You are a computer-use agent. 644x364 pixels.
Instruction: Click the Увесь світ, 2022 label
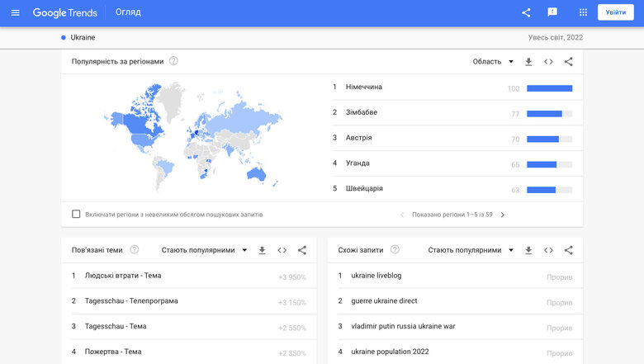point(556,37)
